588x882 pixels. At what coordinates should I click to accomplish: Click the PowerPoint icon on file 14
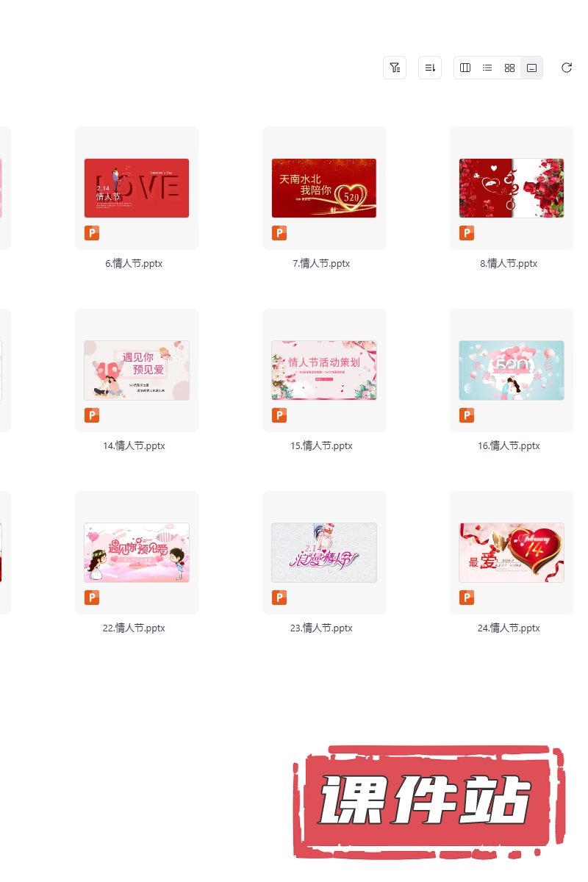92,416
